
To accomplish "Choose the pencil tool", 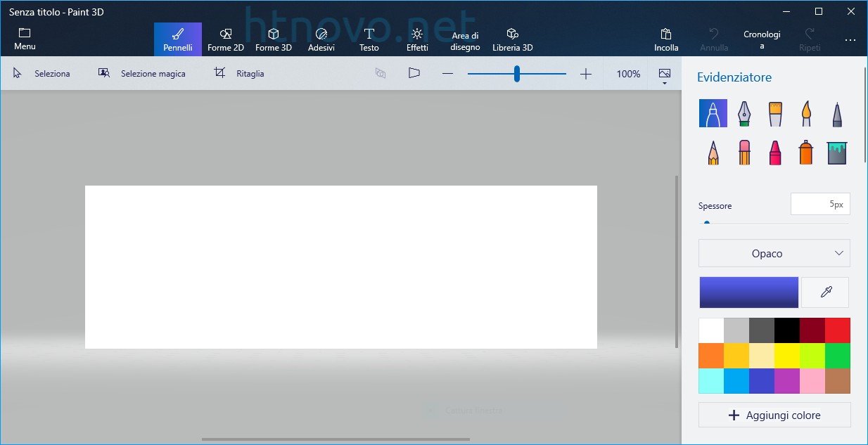I will click(713, 153).
